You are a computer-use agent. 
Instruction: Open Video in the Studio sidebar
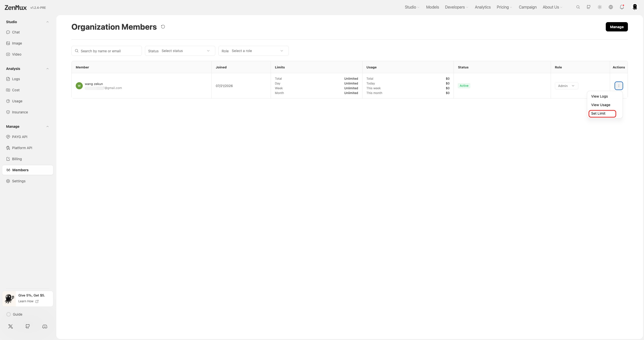coord(28,54)
